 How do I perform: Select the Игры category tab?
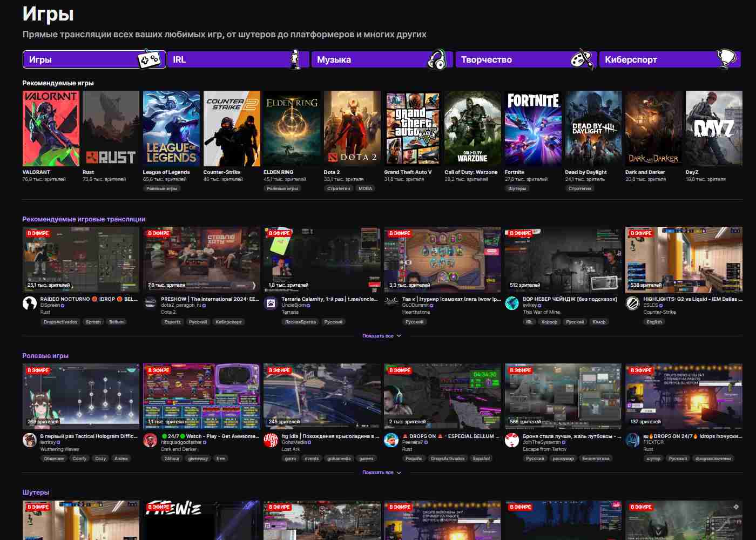tap(94, 59)
